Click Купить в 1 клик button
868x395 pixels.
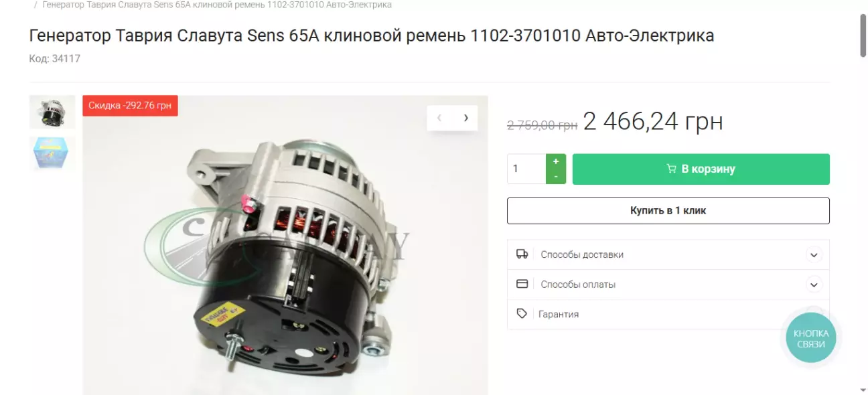668,210
